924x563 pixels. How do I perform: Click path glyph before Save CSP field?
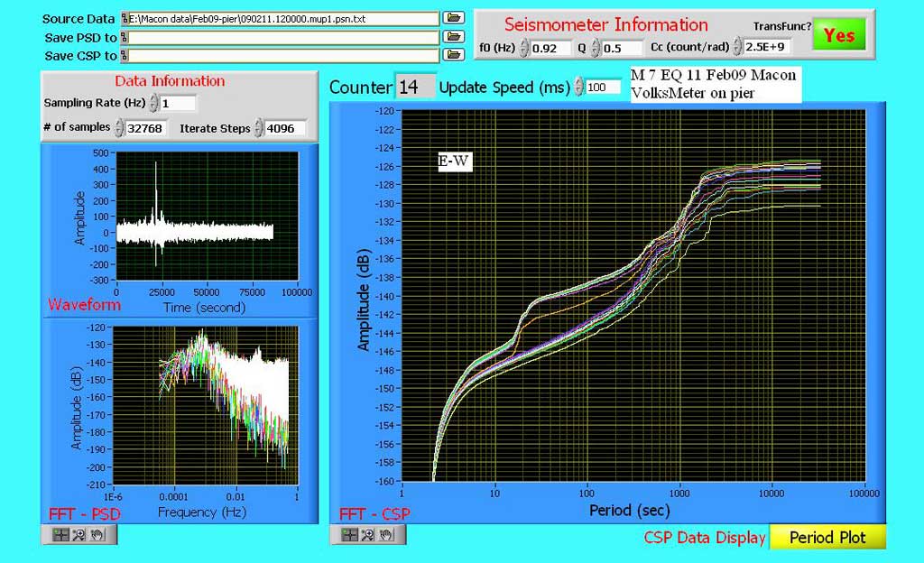125,56
